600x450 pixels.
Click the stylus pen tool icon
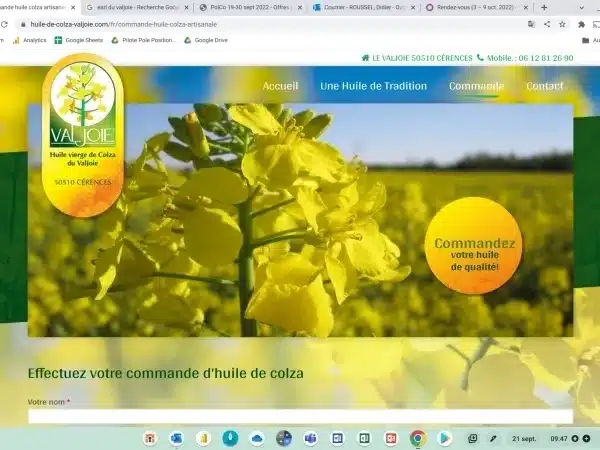[493, 438]
